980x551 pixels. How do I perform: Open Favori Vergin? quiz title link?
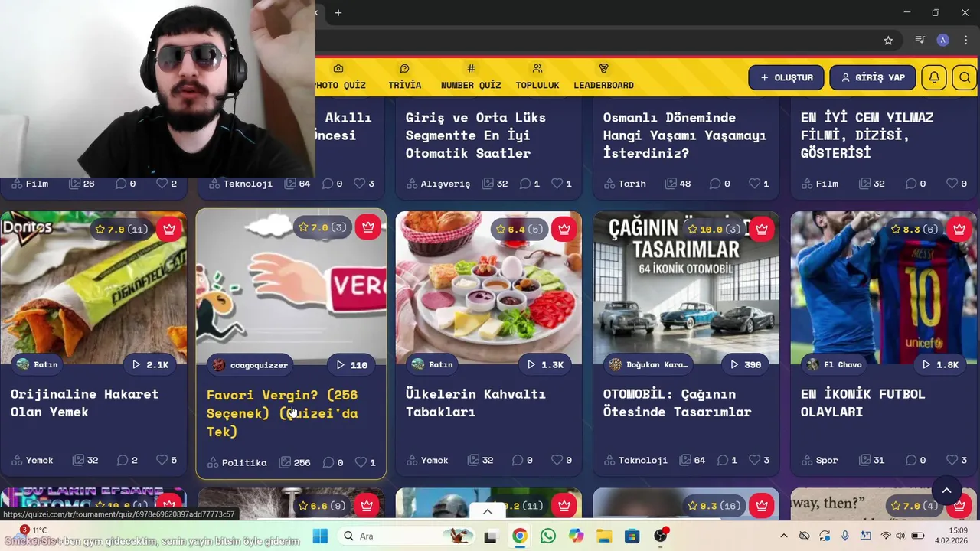click(283, 413)
